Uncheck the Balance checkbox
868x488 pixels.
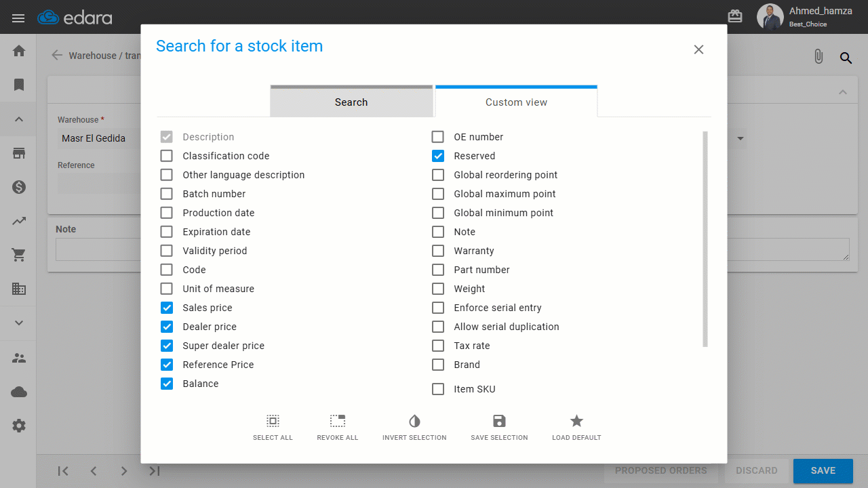(x=167, y=384)
